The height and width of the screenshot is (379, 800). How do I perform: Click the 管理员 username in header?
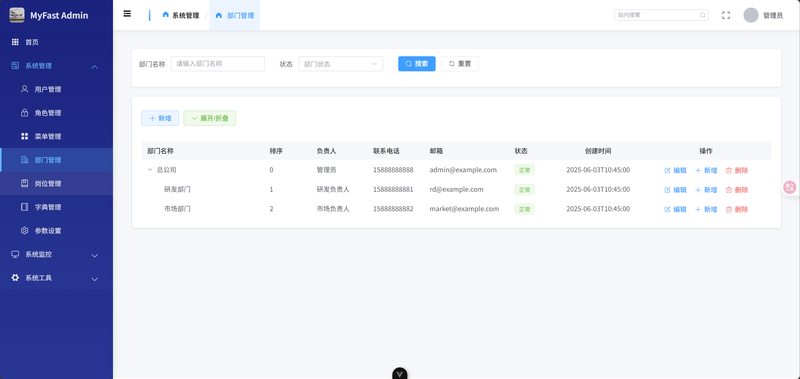[772, 16]
